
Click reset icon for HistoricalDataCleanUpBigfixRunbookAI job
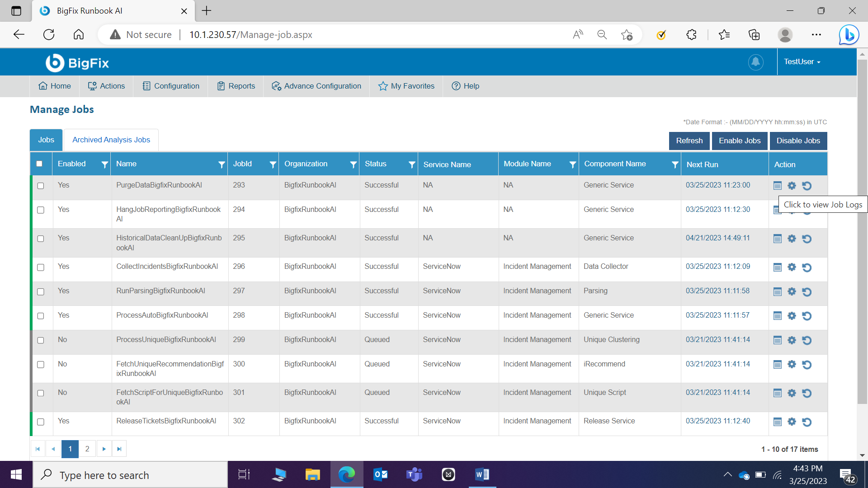tap(807, 239)
